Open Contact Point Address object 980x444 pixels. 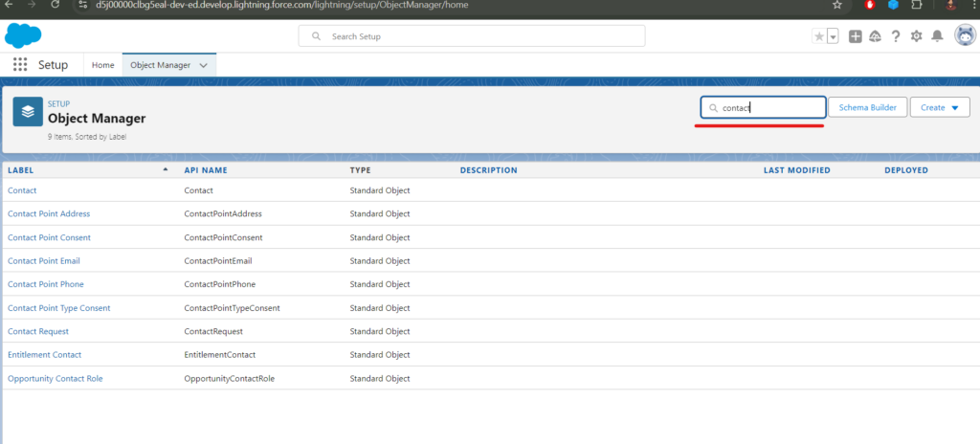[x=49, y=214]
